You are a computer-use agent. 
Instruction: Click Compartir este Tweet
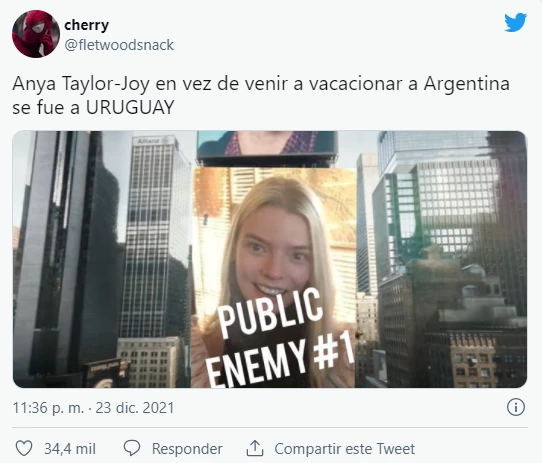pos(344,449)
